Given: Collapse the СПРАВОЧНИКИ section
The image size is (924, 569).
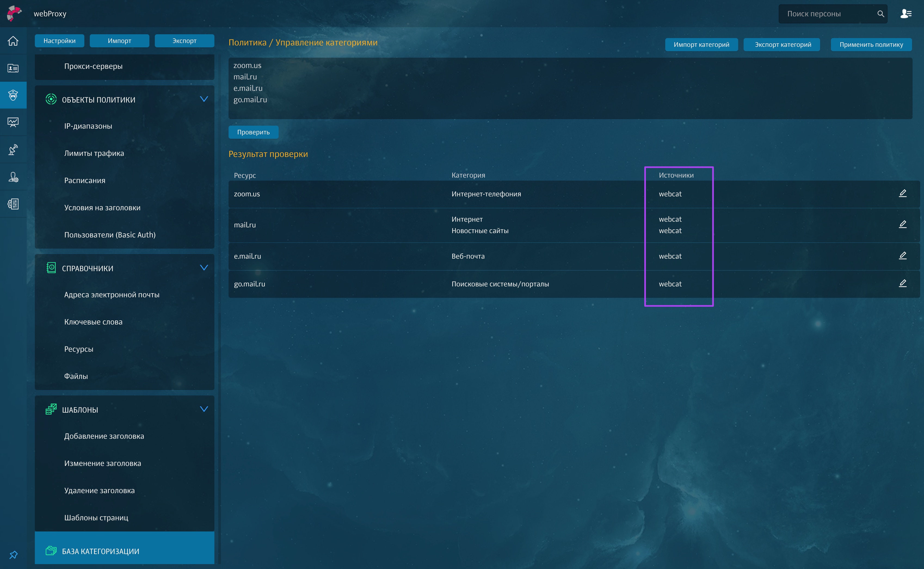Looking at the screenshot, I should [204, 268].
